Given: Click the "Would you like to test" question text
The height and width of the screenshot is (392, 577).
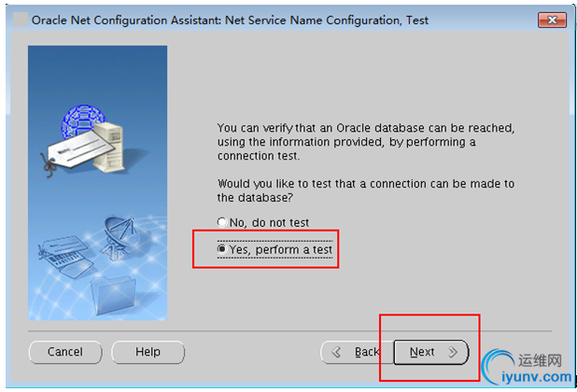Looking at the screenshot, I should [x=365, y=190].
